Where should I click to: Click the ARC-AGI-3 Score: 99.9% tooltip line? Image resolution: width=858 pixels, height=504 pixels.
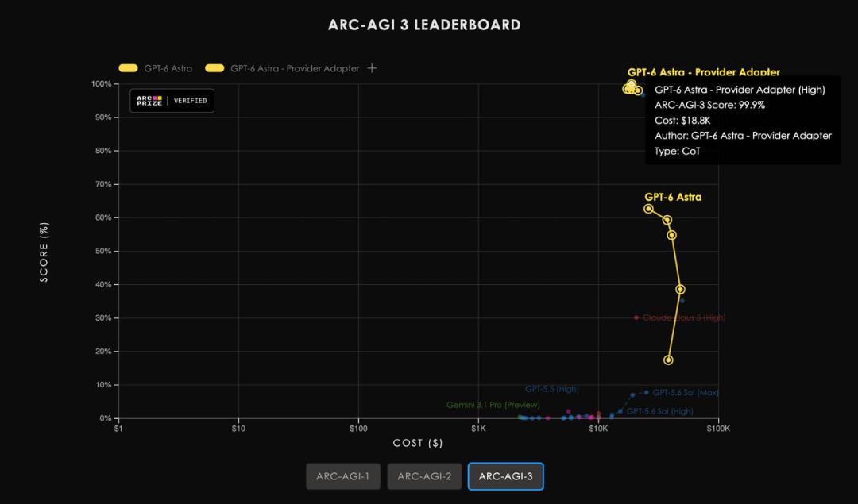pyautogui.click(x=709, y=105)
